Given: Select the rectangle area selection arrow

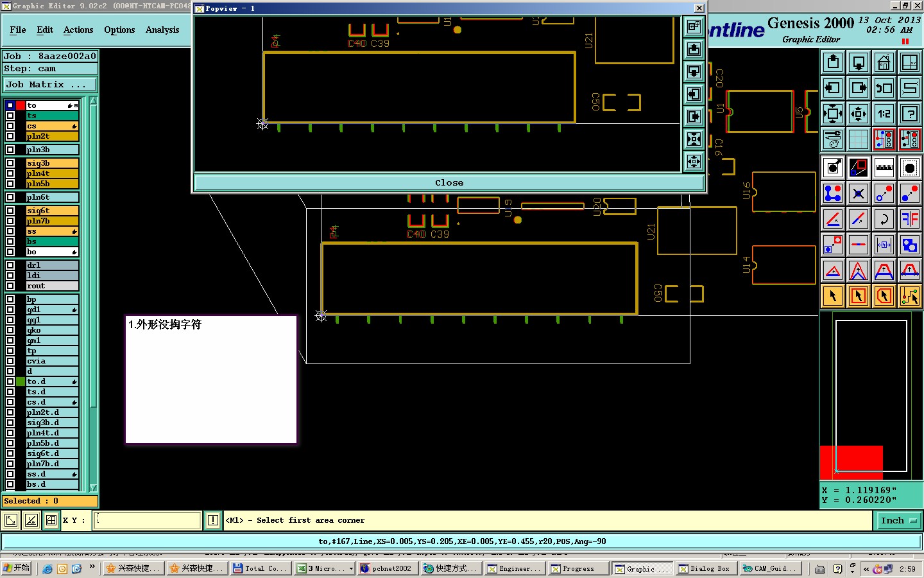Looking at the screenshot, I should [859, 296].
